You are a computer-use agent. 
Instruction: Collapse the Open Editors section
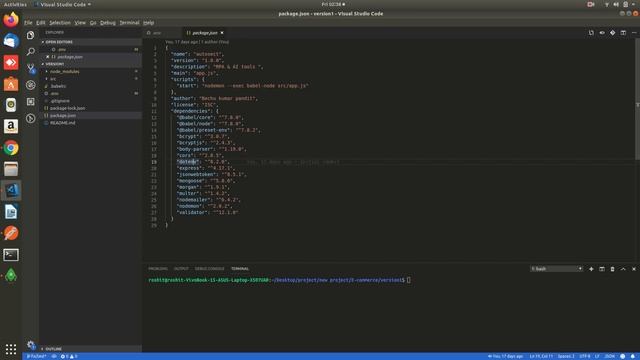click(91, 42)
